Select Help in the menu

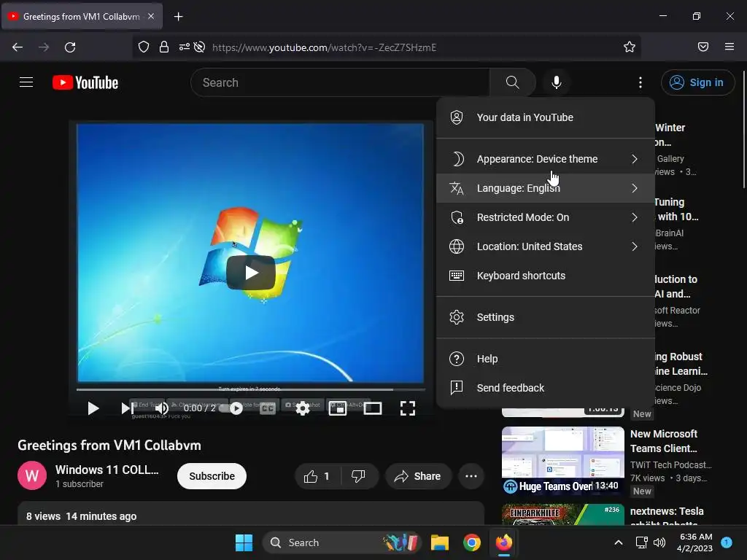coord(546,359)
